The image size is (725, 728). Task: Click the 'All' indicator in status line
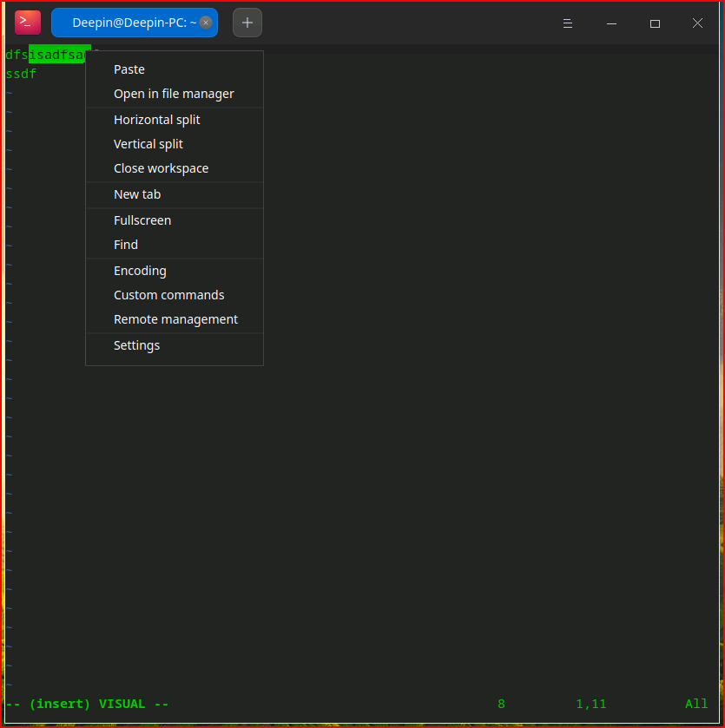(x=696, y=704)
